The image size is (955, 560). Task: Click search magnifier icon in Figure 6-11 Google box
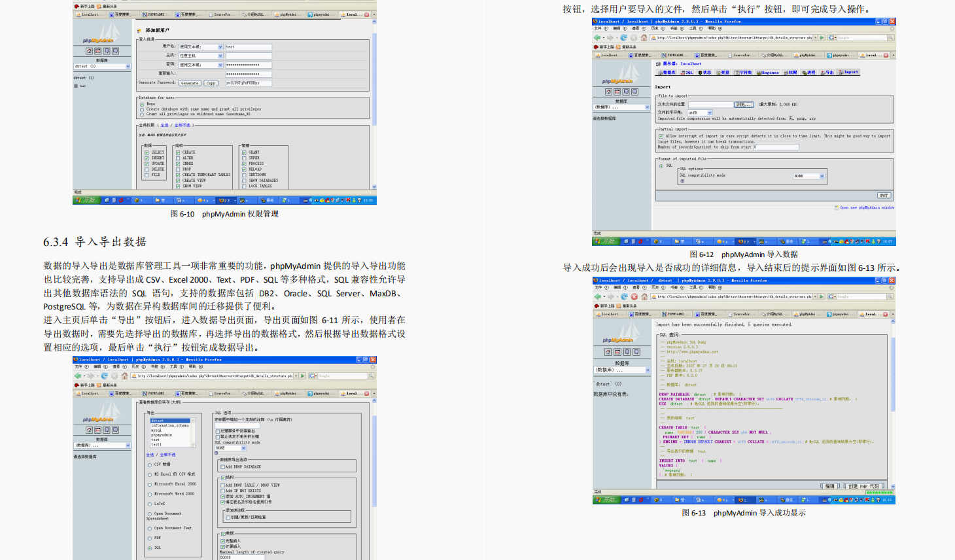(372, 376)
